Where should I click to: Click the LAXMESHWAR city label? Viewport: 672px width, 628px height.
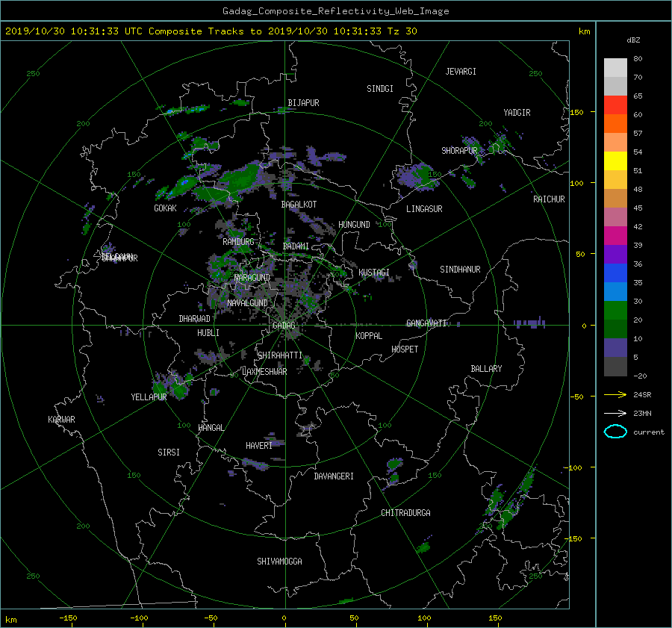pyautogui.click(x=264, y=372)
